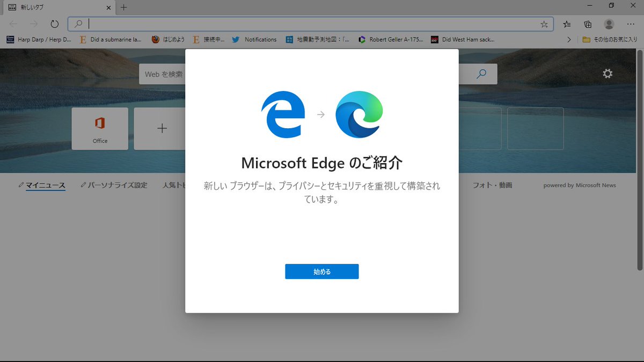644x362 pixels.
Task: Open the Settings and more ellipsis menu
Action: [631, 24]
